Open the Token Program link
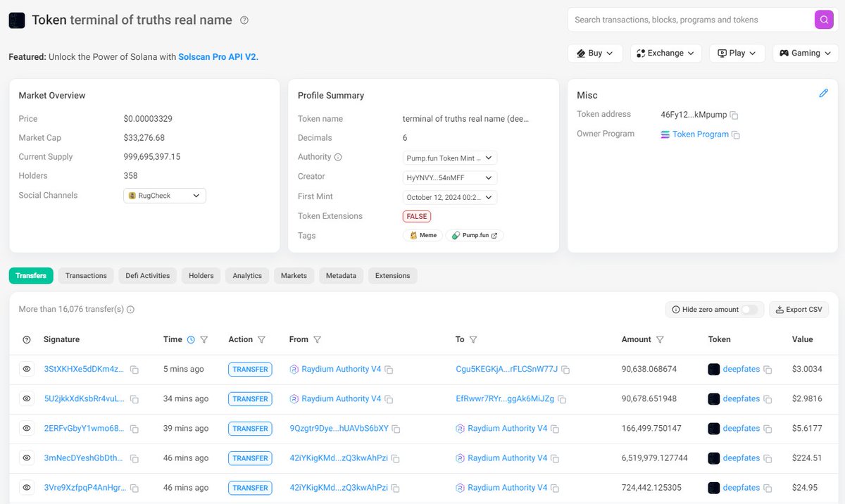 point(701,134)
